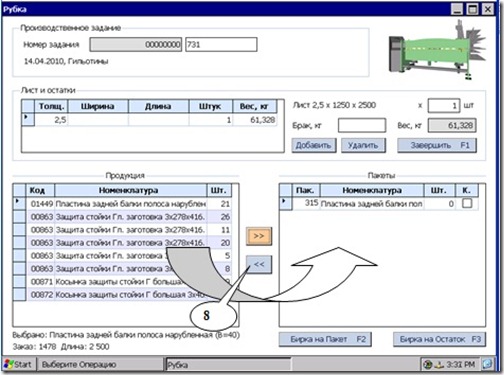Click the guillotine machine image
Image resolution: width=504 pixels, height=375 pixels.
click(x=437, y=50)
